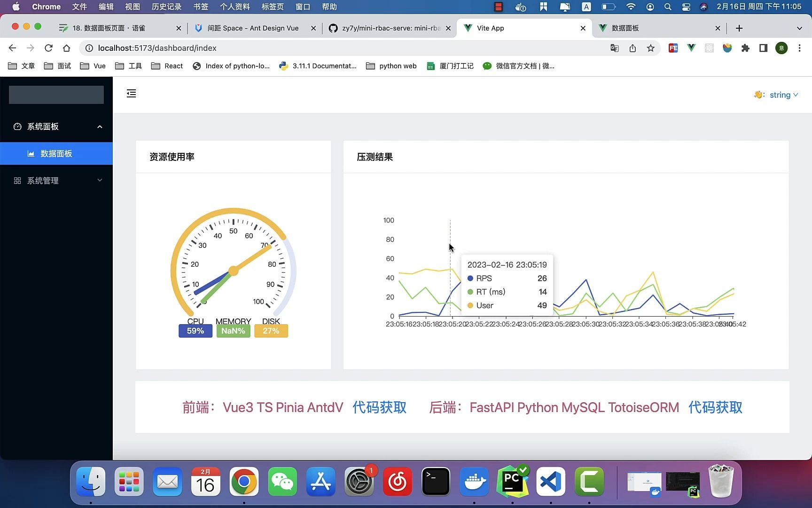
Task: Launch Docker from the Dock
Action: 474,482
